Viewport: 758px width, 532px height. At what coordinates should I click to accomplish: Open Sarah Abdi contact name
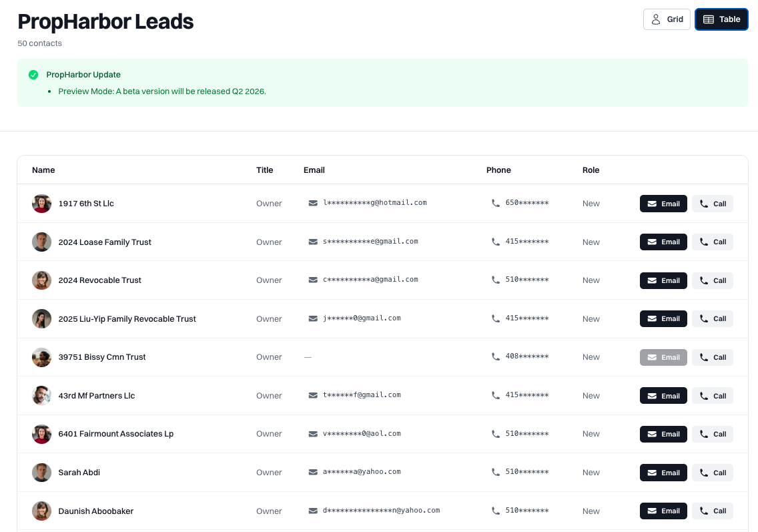click(x=79, y=473)
